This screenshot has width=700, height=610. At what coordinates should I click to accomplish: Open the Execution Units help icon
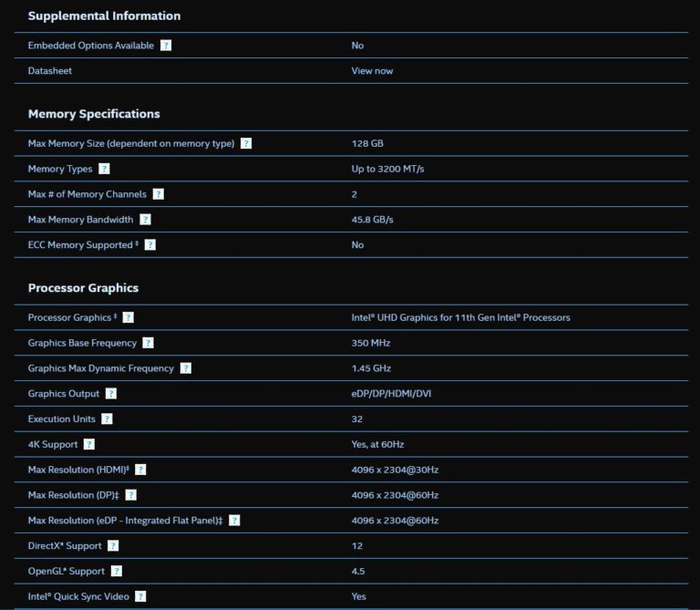[x=107, y=419]
